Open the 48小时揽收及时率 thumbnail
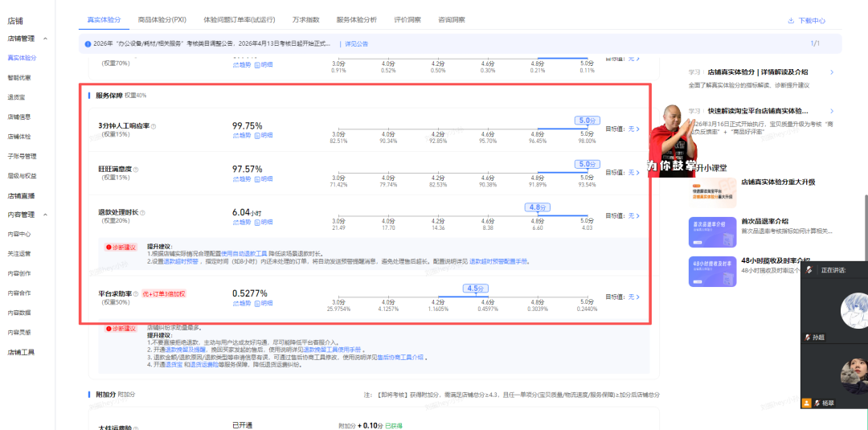 pos(712,271)
